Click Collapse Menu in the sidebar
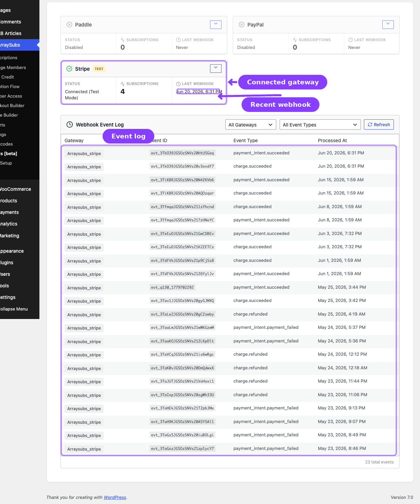The height and width of the screenshot is (504, 420). tap(14, 309)
